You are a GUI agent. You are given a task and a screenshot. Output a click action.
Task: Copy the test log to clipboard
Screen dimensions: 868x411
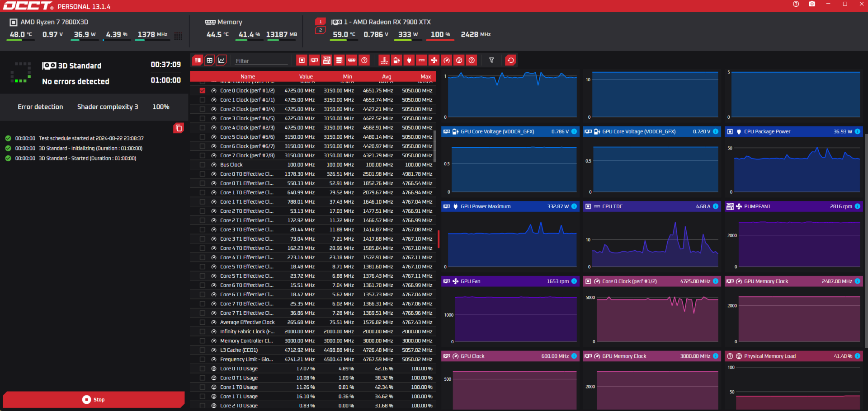tap(179, 128)
